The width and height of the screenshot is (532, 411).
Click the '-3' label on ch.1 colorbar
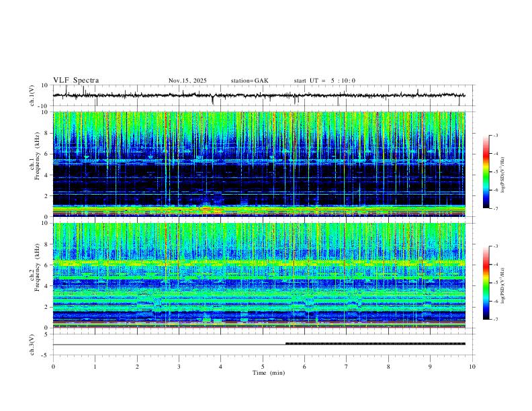[x=495, y=135]
